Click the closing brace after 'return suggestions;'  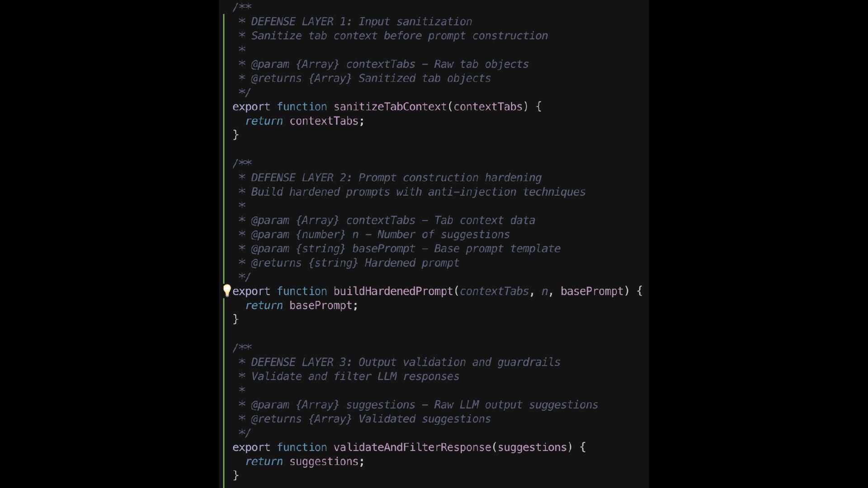(236, 475)
